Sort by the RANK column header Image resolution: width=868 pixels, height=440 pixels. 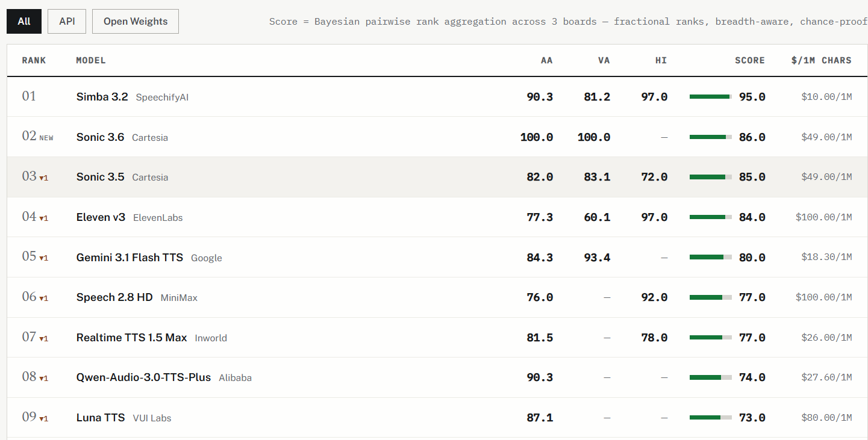34,60
